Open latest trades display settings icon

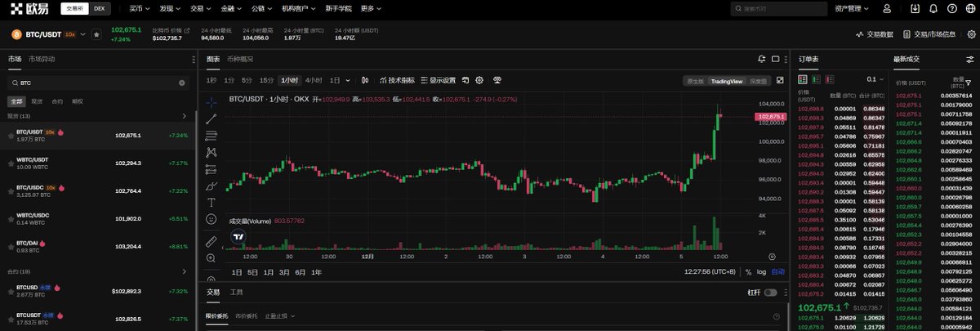969,59
